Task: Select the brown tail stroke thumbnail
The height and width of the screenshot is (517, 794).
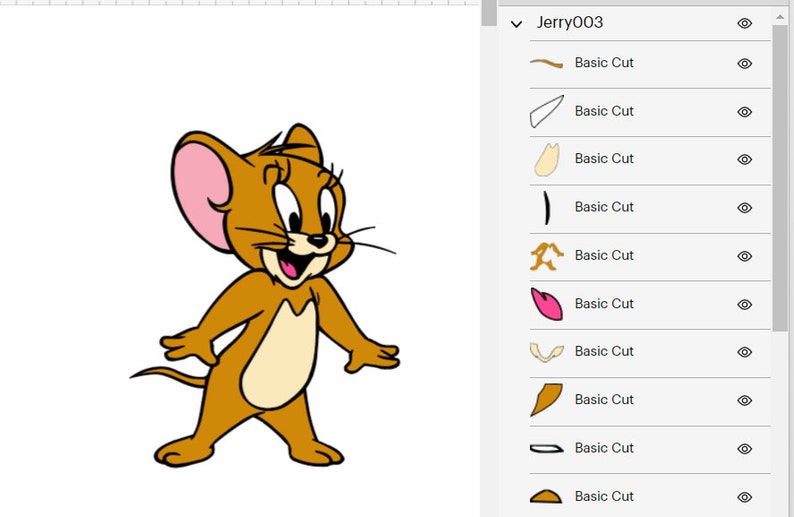Action: pyautogui.click(x=546, y=63)
